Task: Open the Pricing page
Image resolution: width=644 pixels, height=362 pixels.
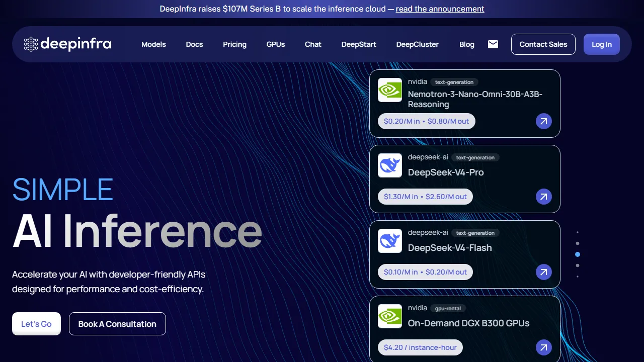Action: 234,44
